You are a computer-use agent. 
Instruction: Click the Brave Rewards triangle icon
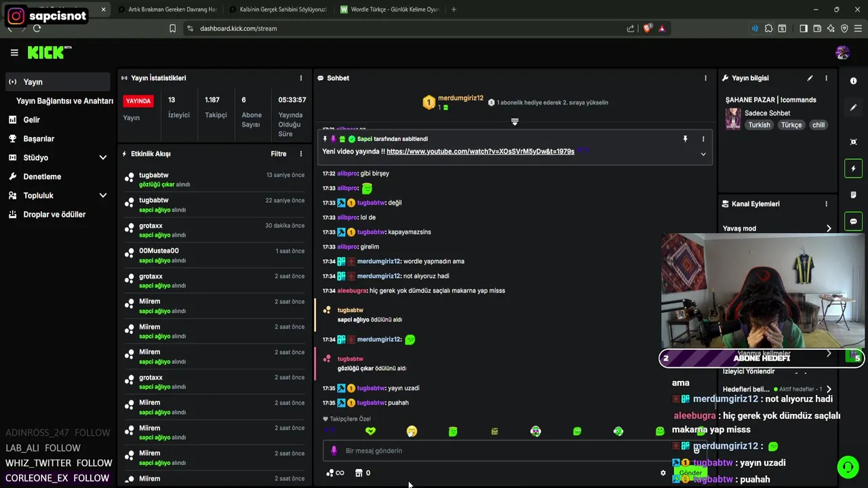[662, 28]
